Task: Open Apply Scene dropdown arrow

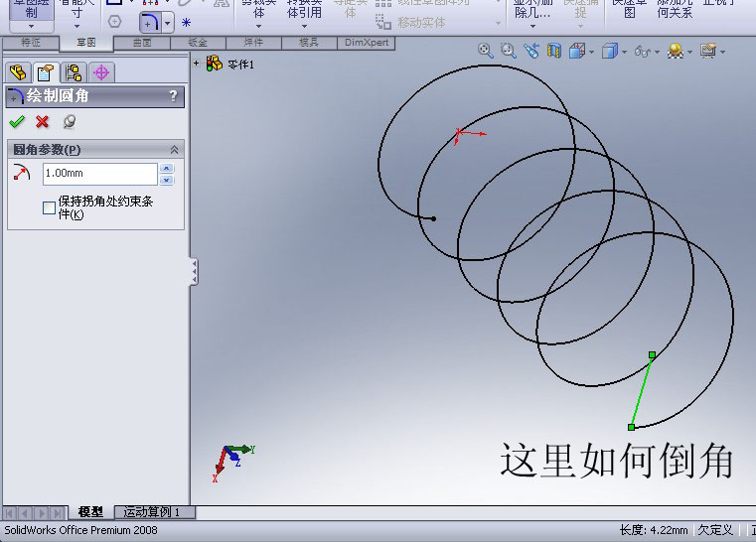Action: click(690, 52)
